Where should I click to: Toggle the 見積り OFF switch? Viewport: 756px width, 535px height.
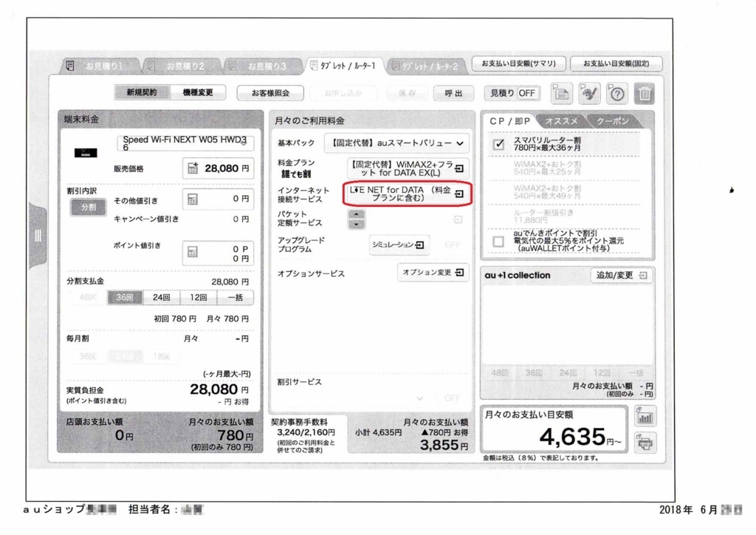click(x=512, y=93)
